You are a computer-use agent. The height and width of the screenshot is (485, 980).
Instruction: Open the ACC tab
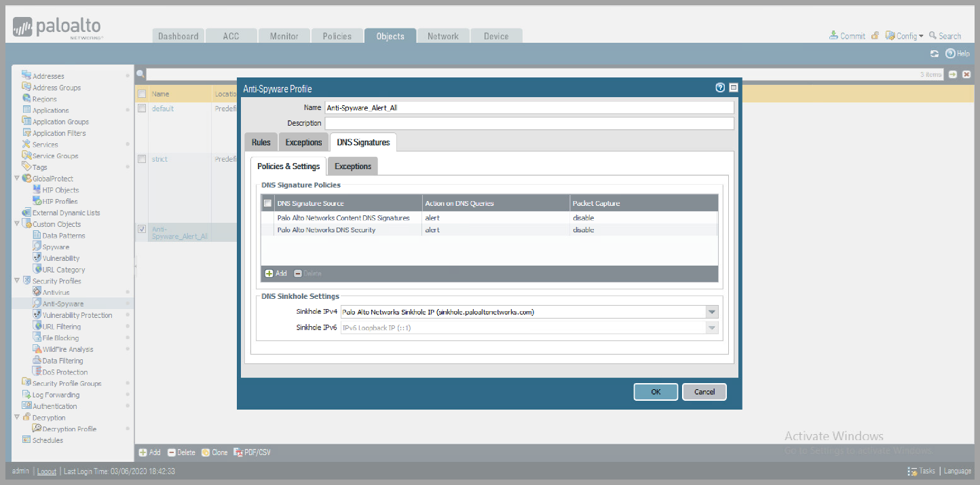pyautogui.click(x=231, y=36)
